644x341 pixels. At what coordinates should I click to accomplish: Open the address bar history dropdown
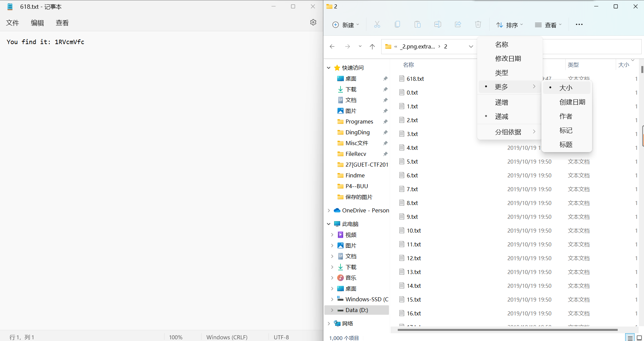(x=471, y=46)
